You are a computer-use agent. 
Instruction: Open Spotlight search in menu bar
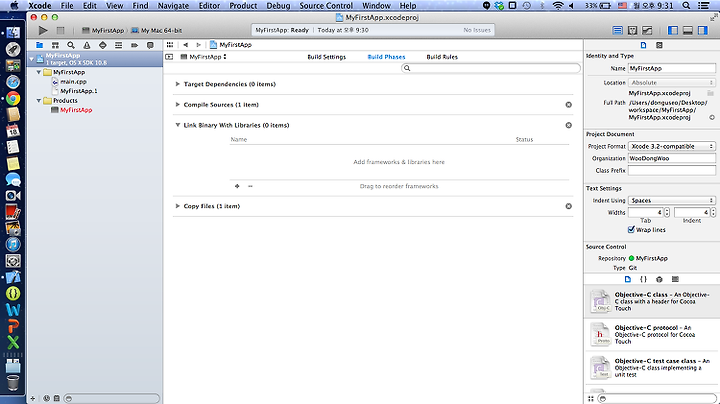pos(686,6)
